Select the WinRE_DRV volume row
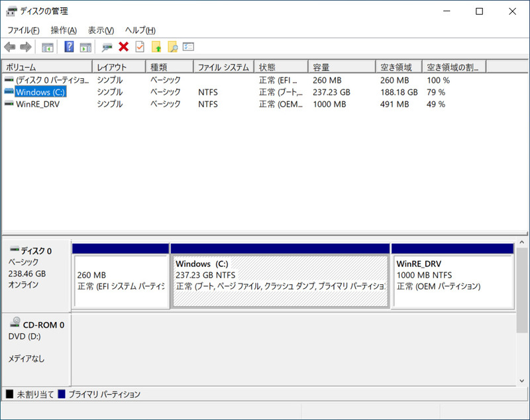The height and width of the screenshot is (420, 530). tap(40, 104)
